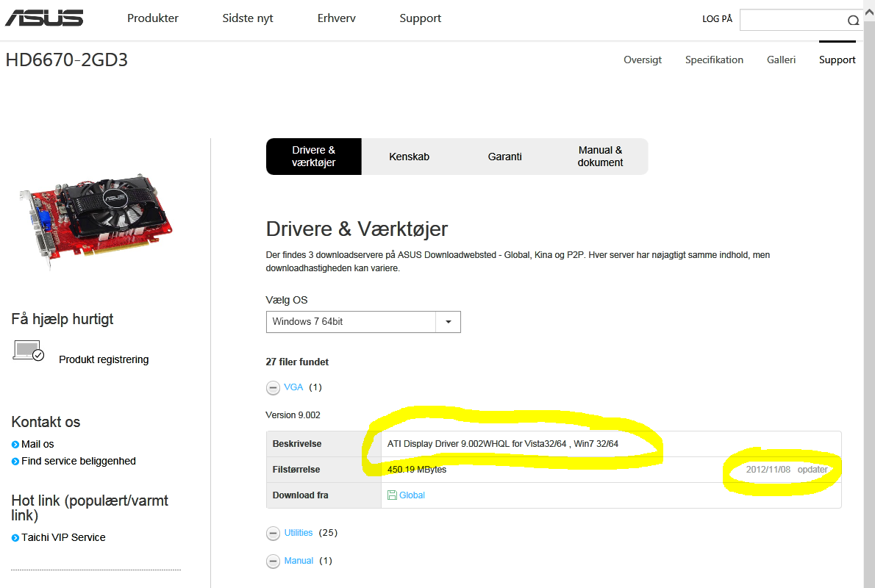Screen dimensions: 875x588
Task: Click the '2012/11/08 opdater' date text
Action: (787, 470)
